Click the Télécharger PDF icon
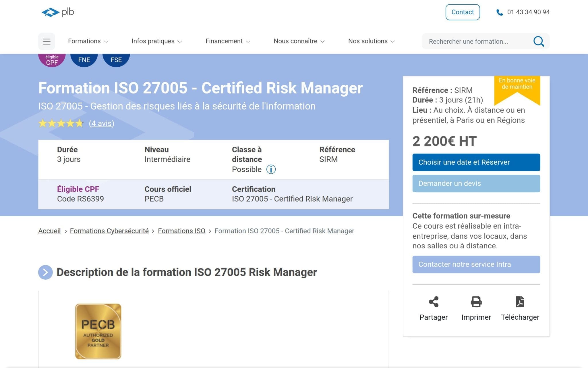Viewport: 588px width, 368px height. click(520, 302)
